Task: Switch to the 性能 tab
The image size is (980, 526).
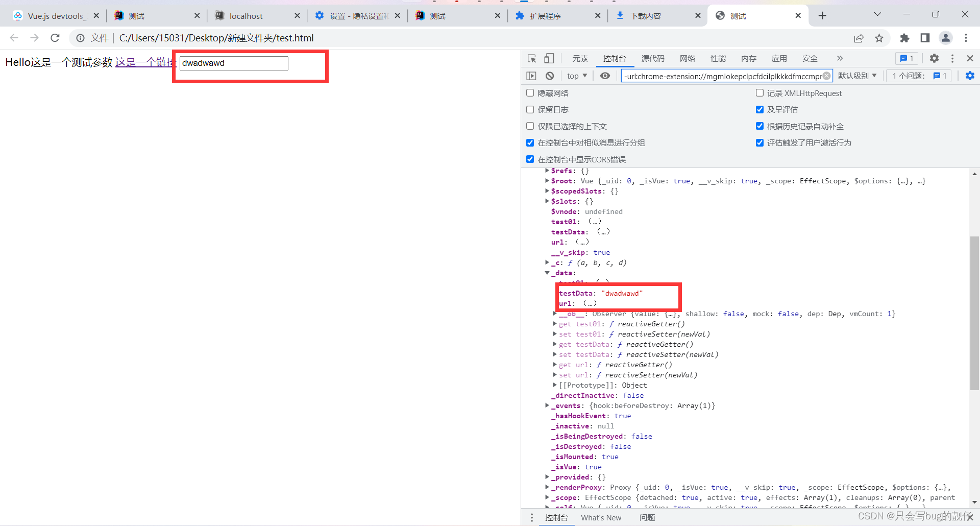Action: click(718, 58)
